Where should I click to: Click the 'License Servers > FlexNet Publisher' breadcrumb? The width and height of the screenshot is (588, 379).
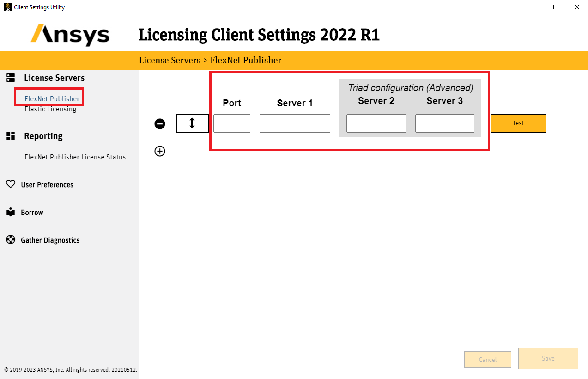[210, 60]
